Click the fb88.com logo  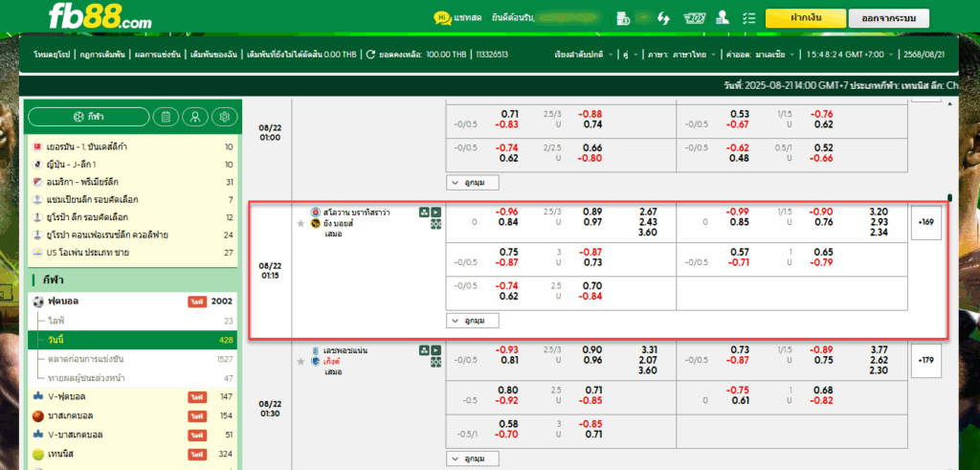coord(100,17)
